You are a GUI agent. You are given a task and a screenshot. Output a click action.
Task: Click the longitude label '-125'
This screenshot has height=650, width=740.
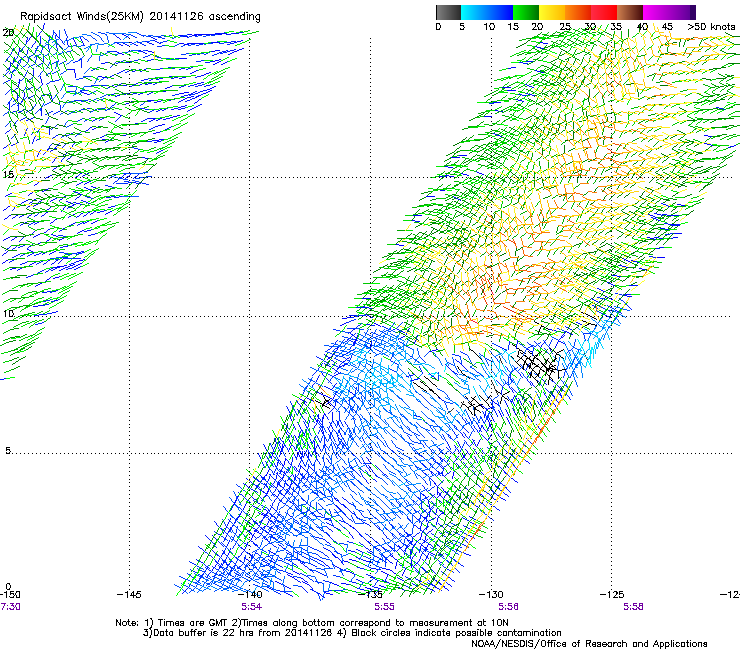(612, 595)
